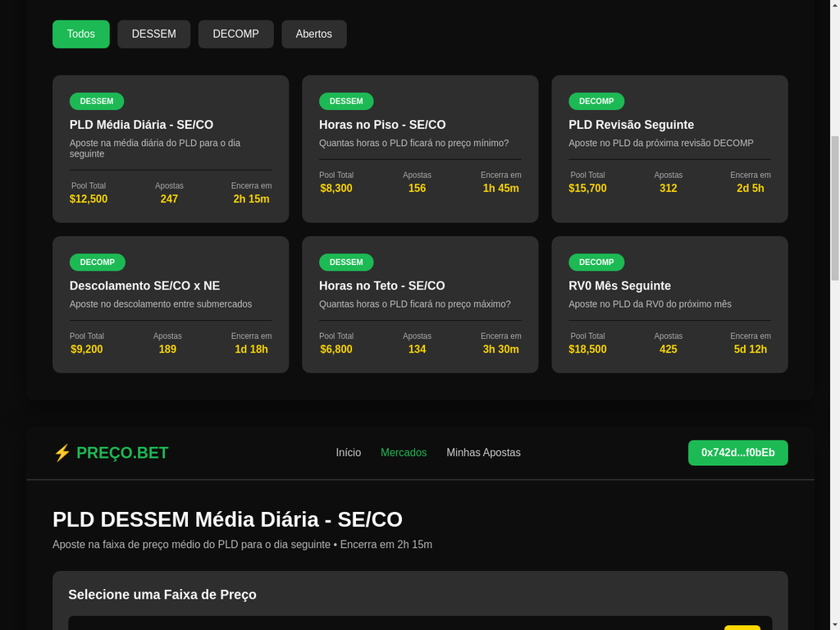Select the Todos filter tab
The height and width of the screenshot is (630, 840).
coord(81,34)
